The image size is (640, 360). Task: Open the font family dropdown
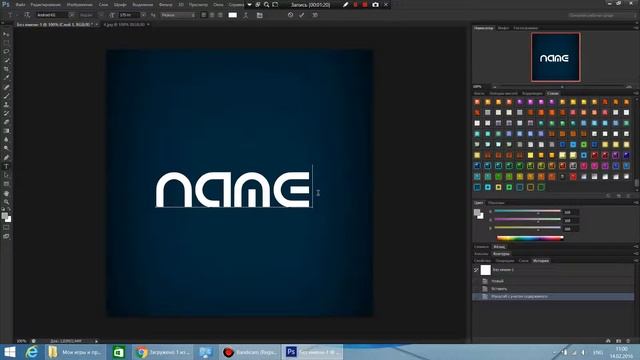[71, 15]
